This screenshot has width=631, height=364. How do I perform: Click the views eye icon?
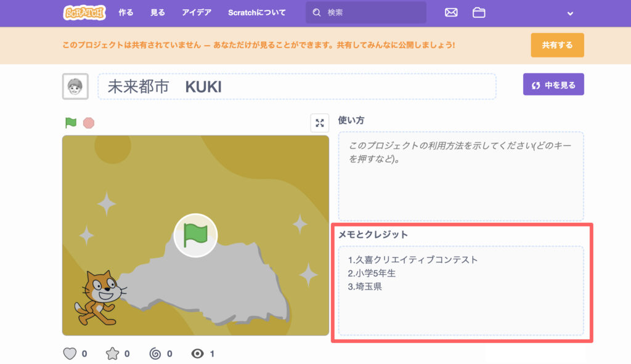pos(197,354)
